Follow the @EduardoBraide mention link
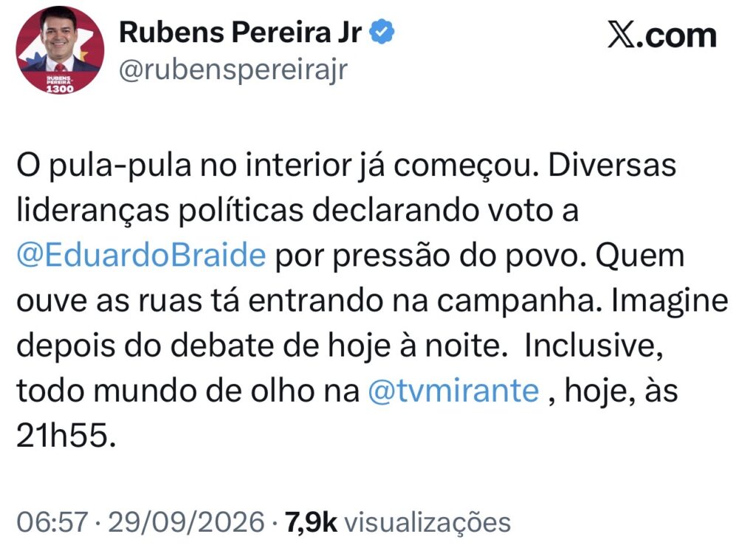 coord(141,255)
